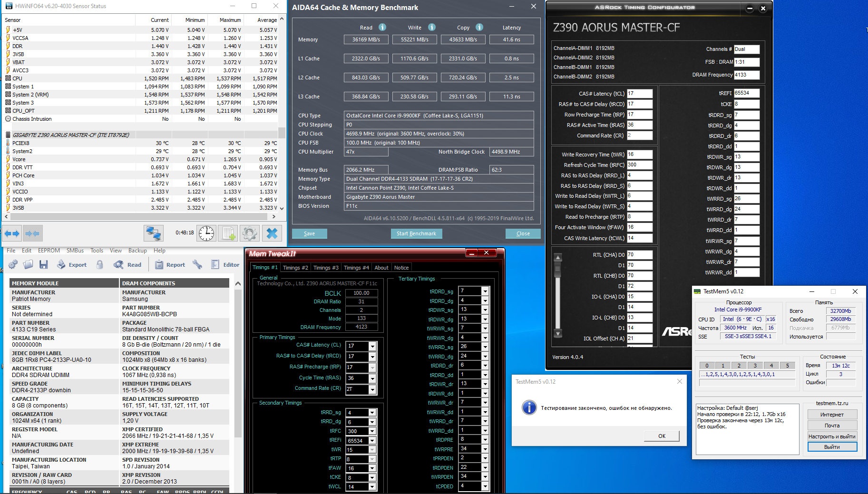Image resolution: width=868 pixels, height=494 pixels.
Task: Expand MemTweakIt tRDPRE dropdown
Action: pos(485,439)
